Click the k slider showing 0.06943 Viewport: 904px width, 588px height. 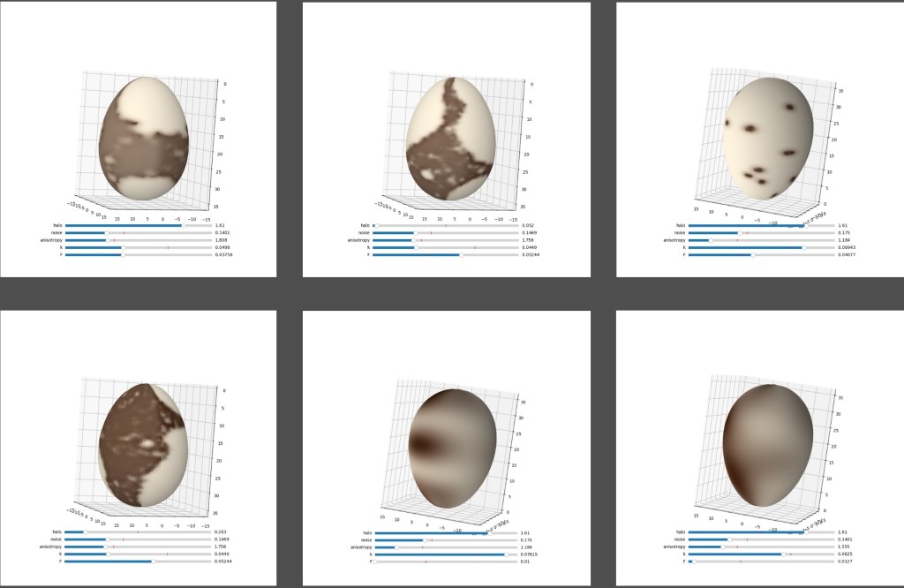(x=760, y=248)
